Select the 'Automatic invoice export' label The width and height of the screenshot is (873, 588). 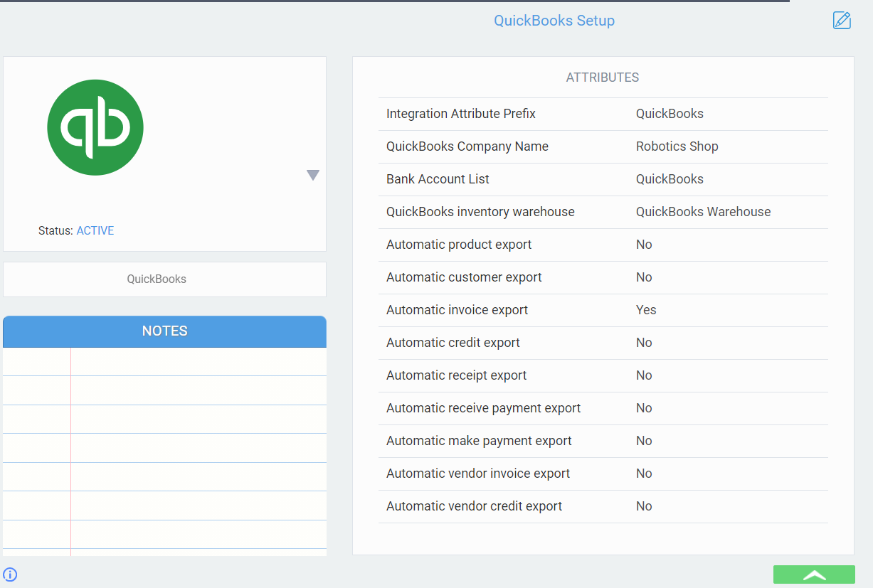pyautogui.click(x=457, y=310)
